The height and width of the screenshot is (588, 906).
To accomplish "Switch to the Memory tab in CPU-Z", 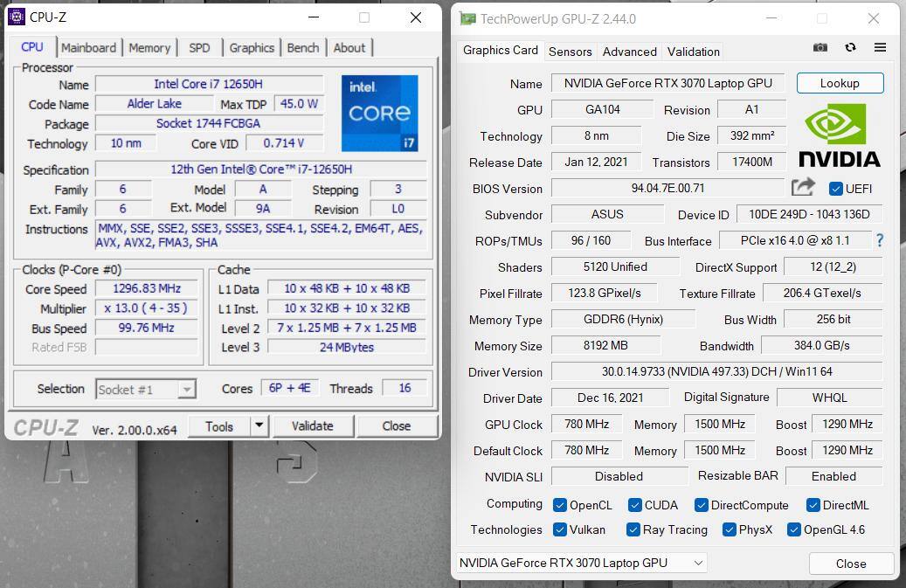I will coord(149,48).
